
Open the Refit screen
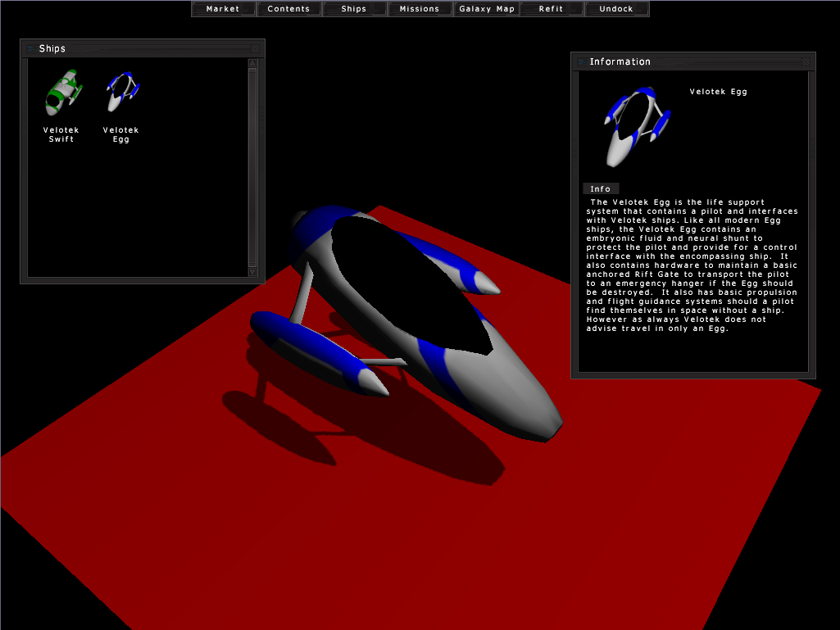(x=552, y=9)
